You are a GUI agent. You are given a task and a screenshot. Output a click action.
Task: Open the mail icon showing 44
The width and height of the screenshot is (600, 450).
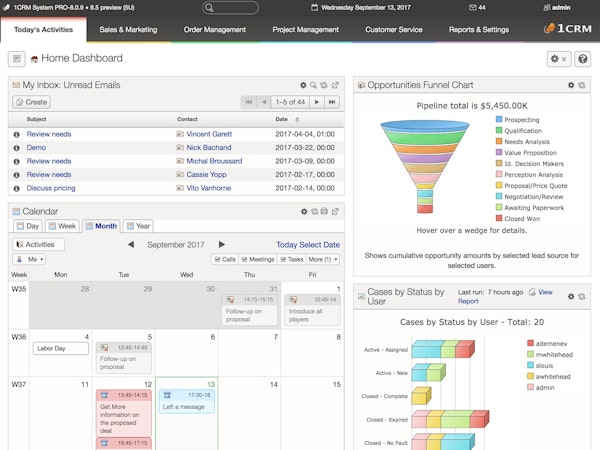477,7
